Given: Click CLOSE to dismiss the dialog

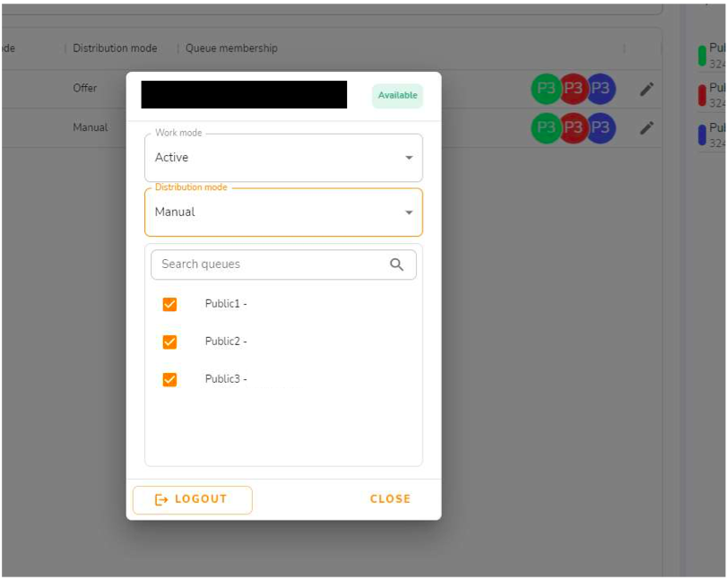Looking at the screenshot, I should (390, 499).
